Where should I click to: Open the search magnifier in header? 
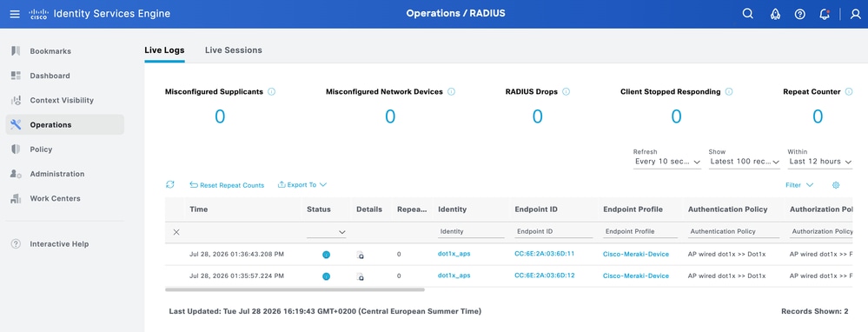[748, 14]
